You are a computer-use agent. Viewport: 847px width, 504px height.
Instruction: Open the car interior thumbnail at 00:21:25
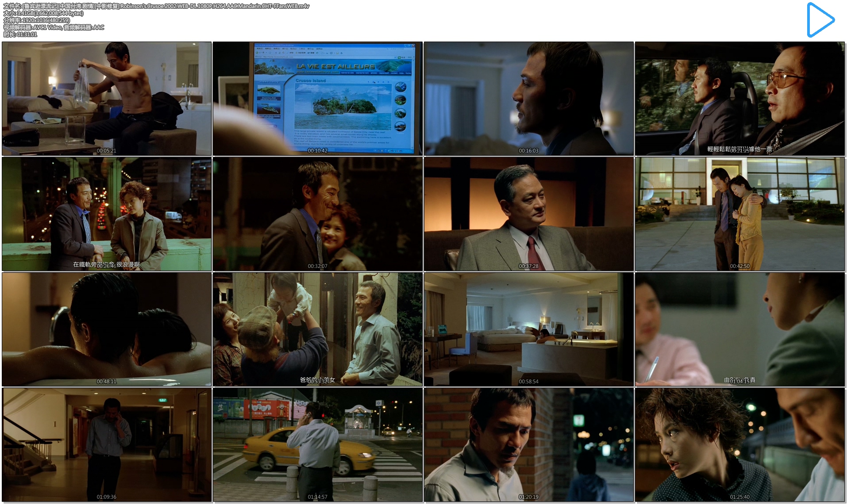pyautogui.click(x=740, y=99)
